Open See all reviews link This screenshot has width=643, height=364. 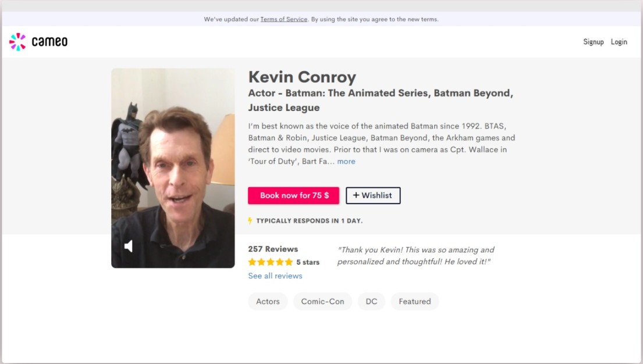(x=275, y=276)
